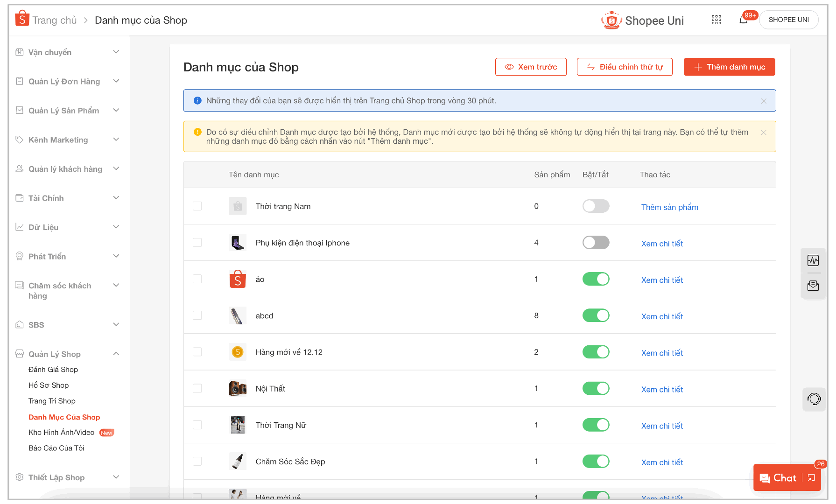
Task: Toggle off Hàng mới về 12.12
Action: coord(596,352)
